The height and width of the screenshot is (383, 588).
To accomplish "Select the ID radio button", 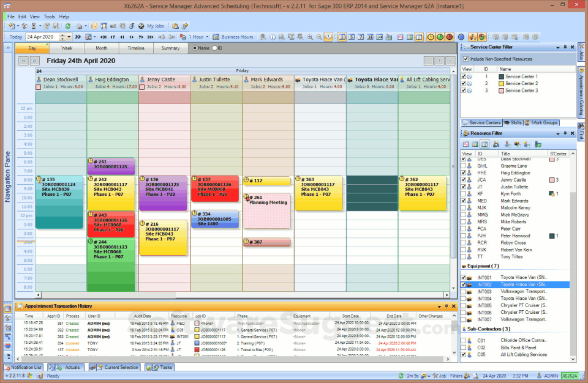I will click(x=215, y=48).
